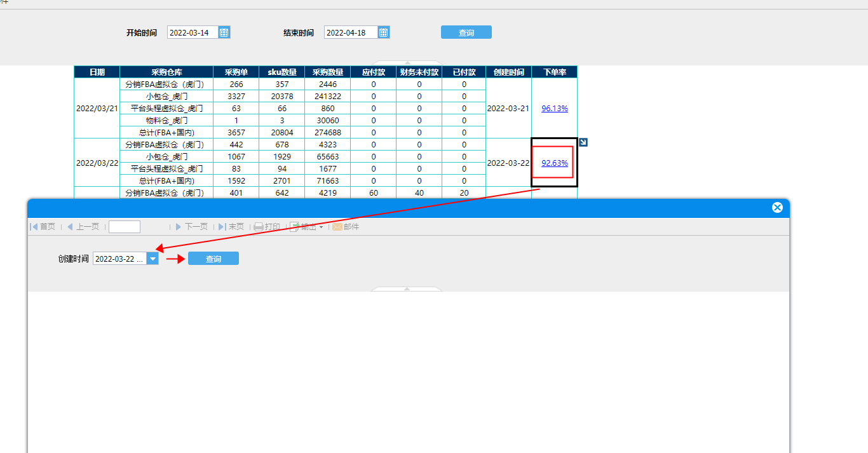The width and height of the screenshot is (868, 453).
Task: Close the blue popup dialog
Action: [777, 208]
